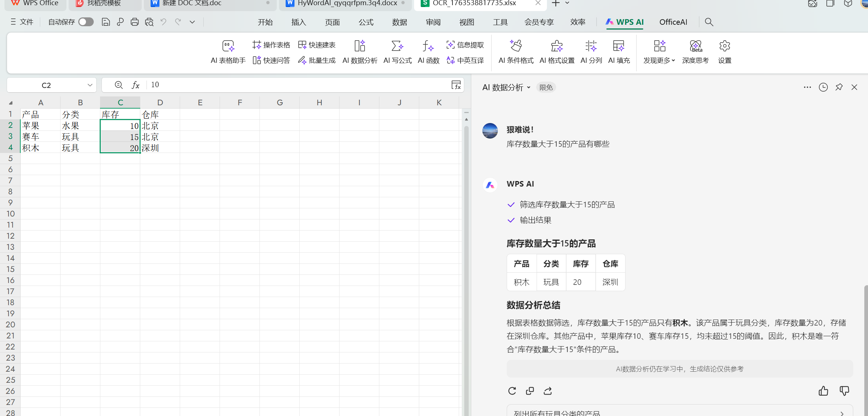
Task: Copy the AI analysis result
Action: pos(530,391)
